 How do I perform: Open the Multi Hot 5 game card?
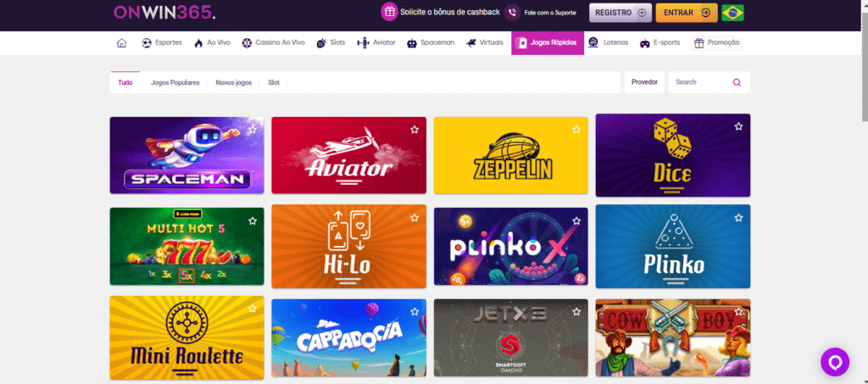187,246
